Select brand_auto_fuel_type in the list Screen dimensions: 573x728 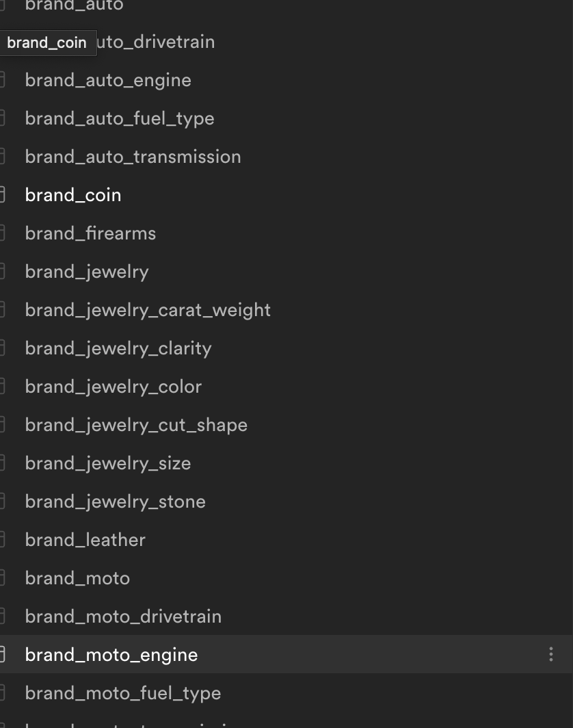(120, 118)
